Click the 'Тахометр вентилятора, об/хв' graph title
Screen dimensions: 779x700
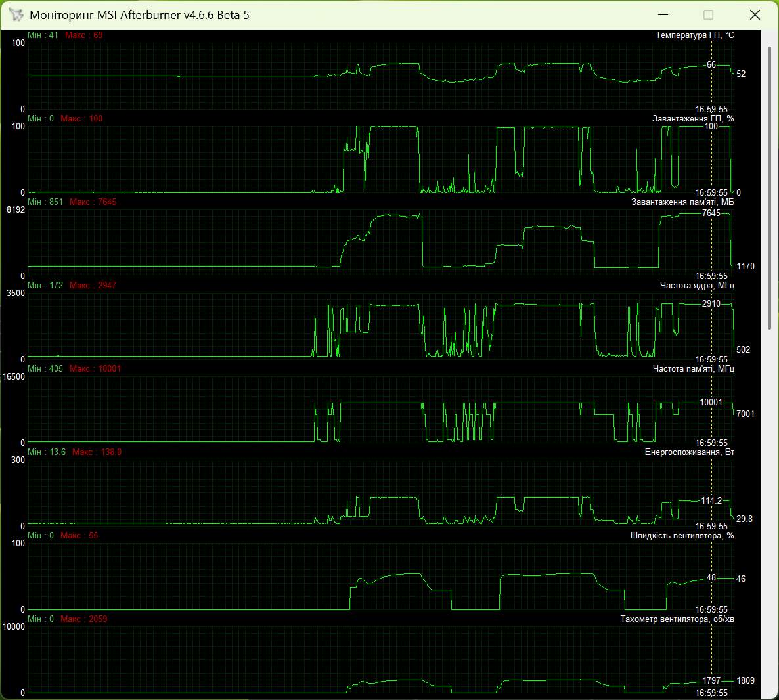tap(677, 619)
